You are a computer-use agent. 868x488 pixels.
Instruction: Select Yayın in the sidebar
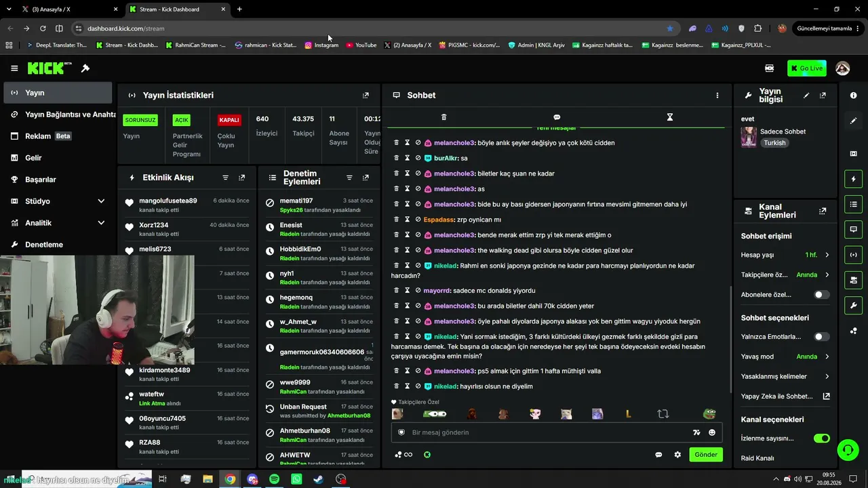point(57,93)
